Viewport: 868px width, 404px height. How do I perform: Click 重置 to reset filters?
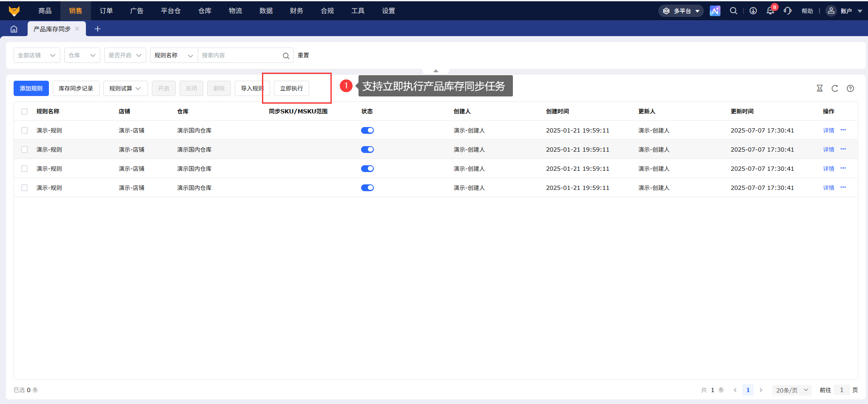[x=303, y=55]
